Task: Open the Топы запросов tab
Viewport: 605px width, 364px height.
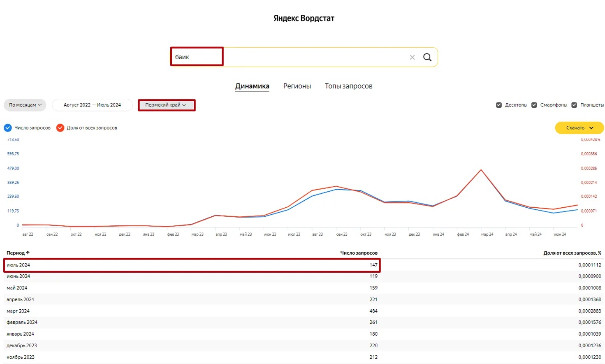Action: tap(348, 86)
